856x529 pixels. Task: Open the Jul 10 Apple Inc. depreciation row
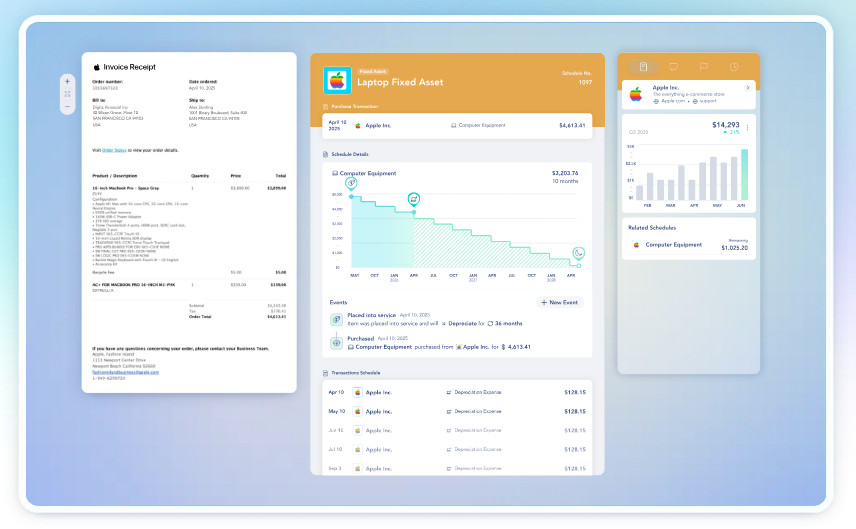(x=457, y=450)
